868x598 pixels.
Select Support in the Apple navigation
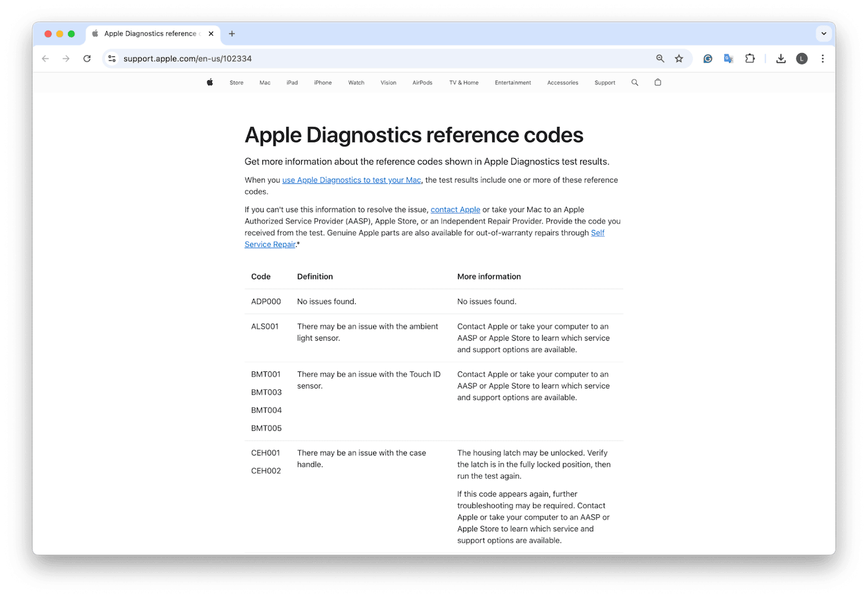[x=604, y=82]
